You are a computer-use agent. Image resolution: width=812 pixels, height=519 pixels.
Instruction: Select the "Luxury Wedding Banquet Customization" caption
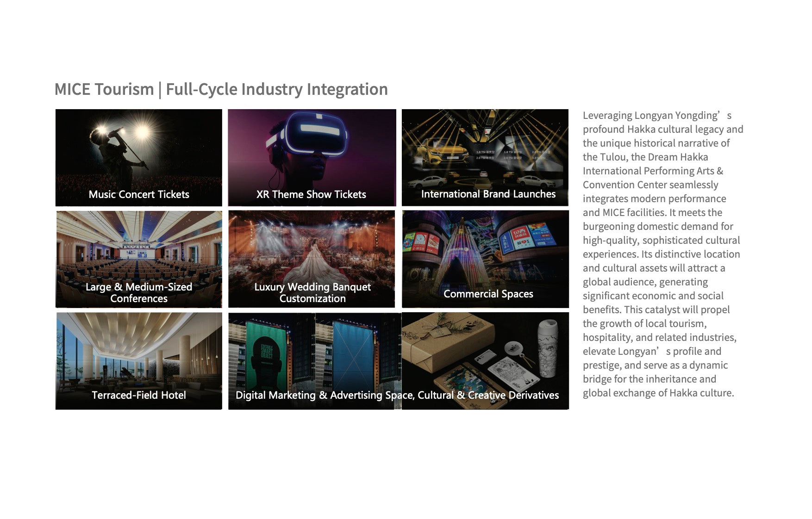[x=312, y=292]
